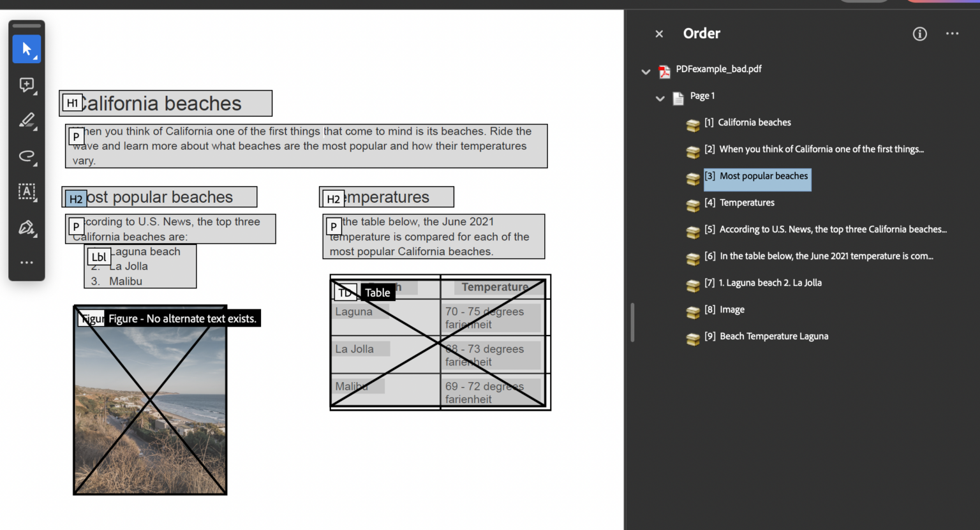The height and width of the screenshot is (530, 980).
Task: Collapse the Page 1 node
Action: [660, 98]
